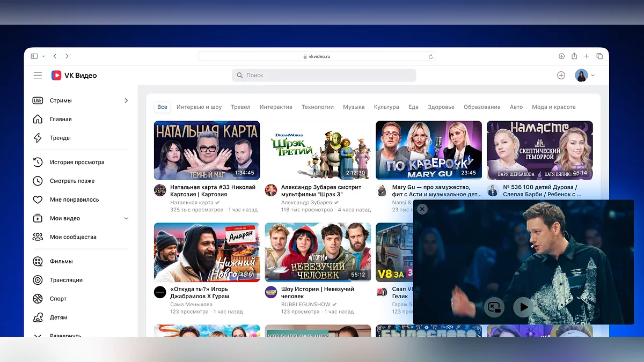This screenshot has width=644, height=362.
Task: Click the VK Видео logo
Action: point(74,76)
